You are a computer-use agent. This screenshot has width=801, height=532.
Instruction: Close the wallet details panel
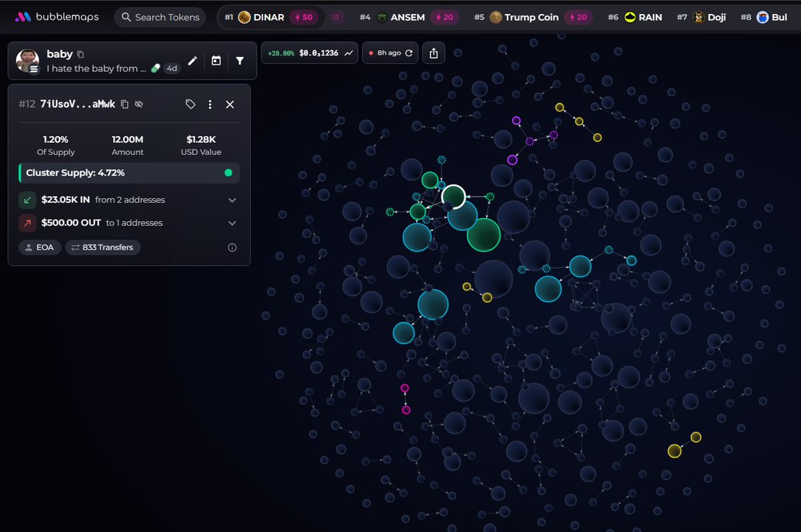(x=230, y=104)
